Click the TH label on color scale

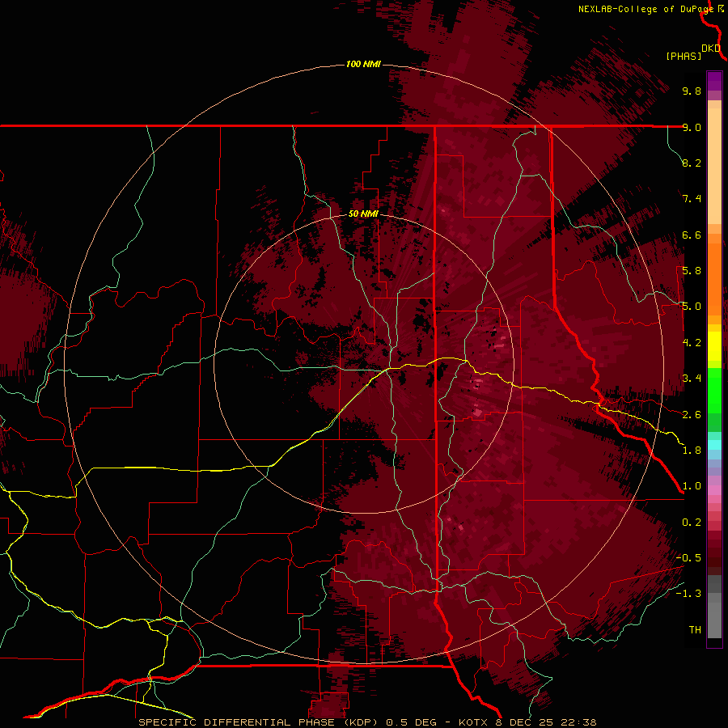695,630
